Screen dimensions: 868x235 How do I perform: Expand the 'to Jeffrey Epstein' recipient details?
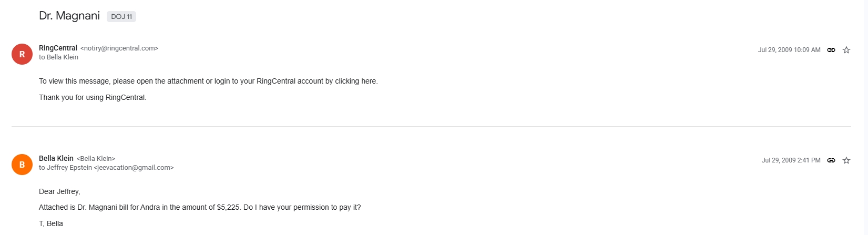(106, 168)
